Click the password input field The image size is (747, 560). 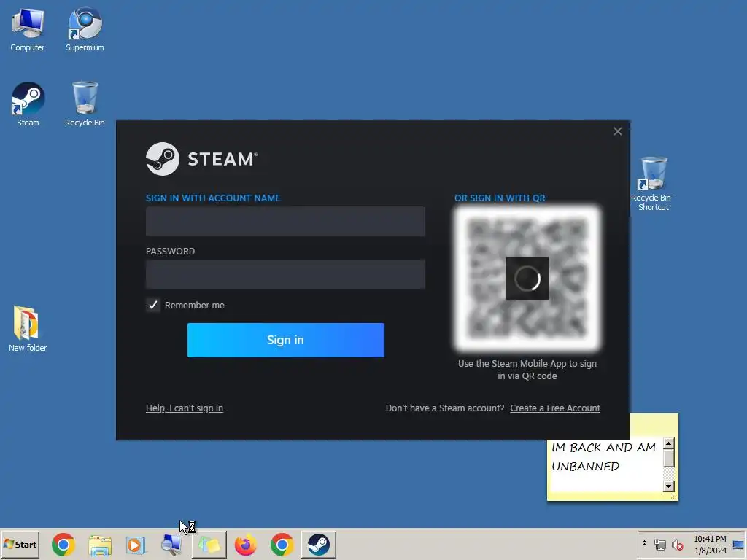(285, 274)
